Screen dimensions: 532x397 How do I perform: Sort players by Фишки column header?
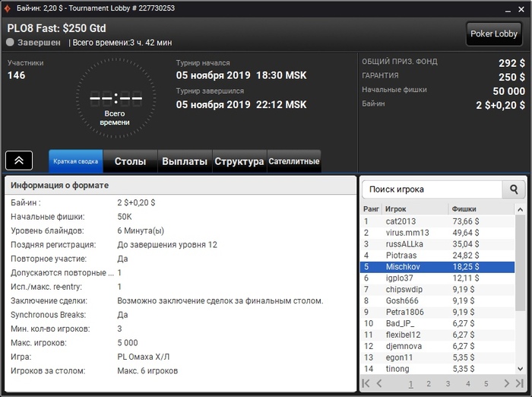(481, 209)
